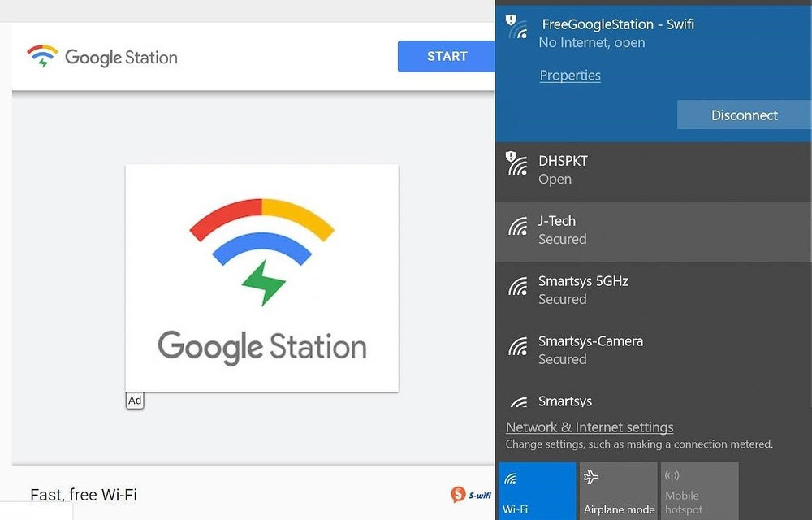Disconnect from FreeGoogleStation - Swifi
The width and height of the screenshot is (812, 520).
pos(744,115)
